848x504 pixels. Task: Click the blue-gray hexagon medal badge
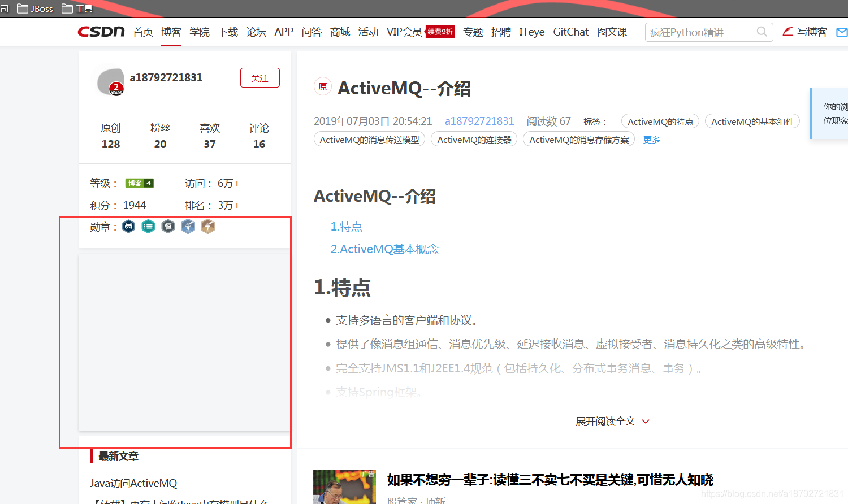[188, 227]
